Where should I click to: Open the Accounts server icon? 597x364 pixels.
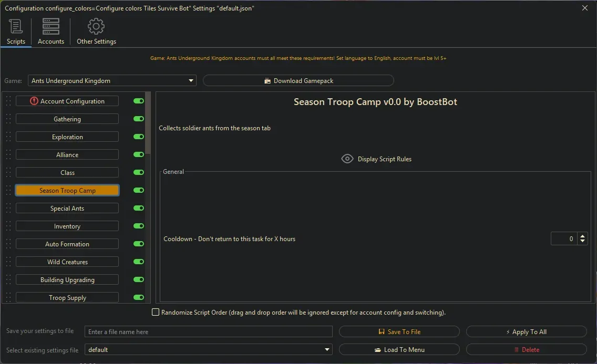pyautogui.click(x=51, y=27)
